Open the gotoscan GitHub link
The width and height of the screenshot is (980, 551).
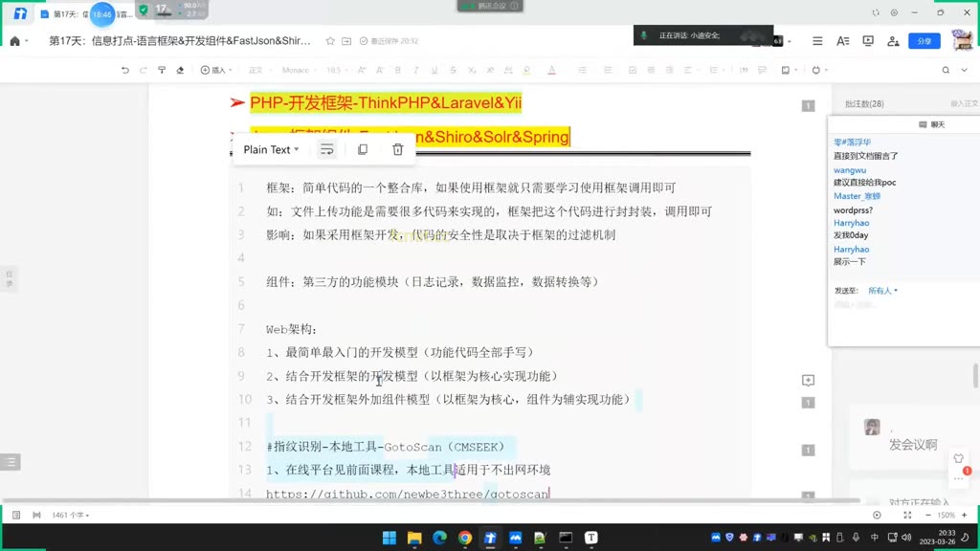tap(408, 494)
